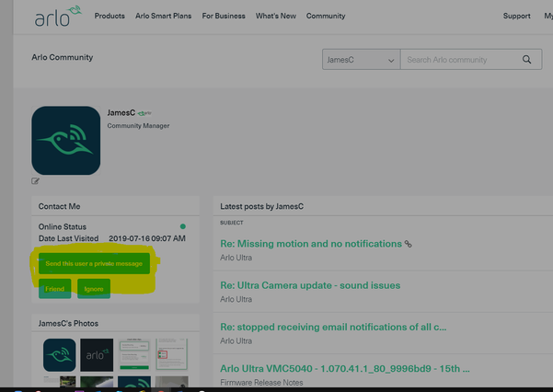Viewport: 553px width, 392px height.
Task: Open the Support link in header
Action: [x=516, y=17]
